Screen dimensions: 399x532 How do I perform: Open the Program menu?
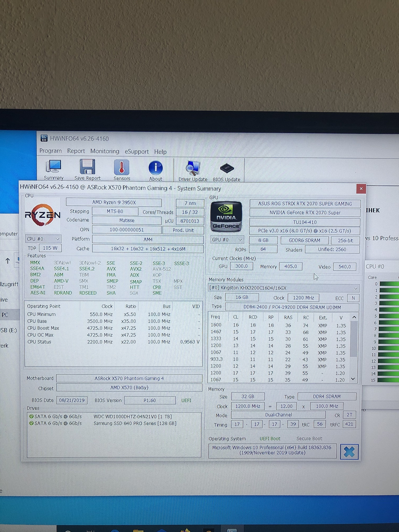(x=51, y=151)
